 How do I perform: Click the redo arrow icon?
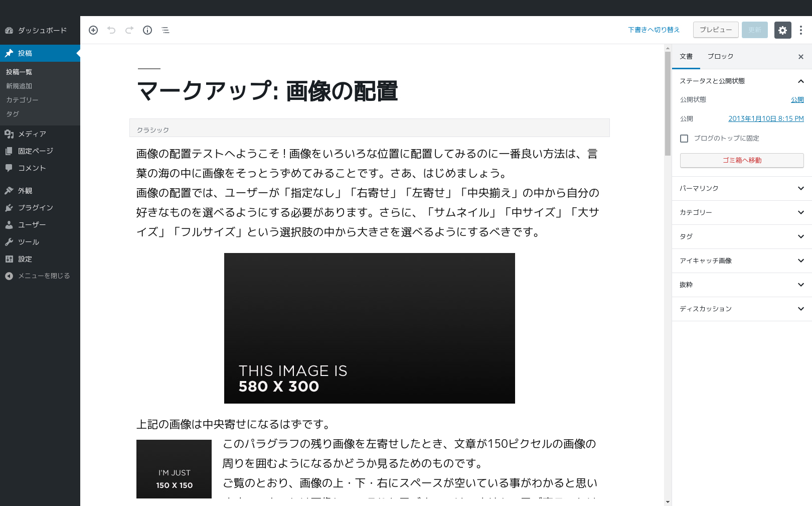click(129, 30)
